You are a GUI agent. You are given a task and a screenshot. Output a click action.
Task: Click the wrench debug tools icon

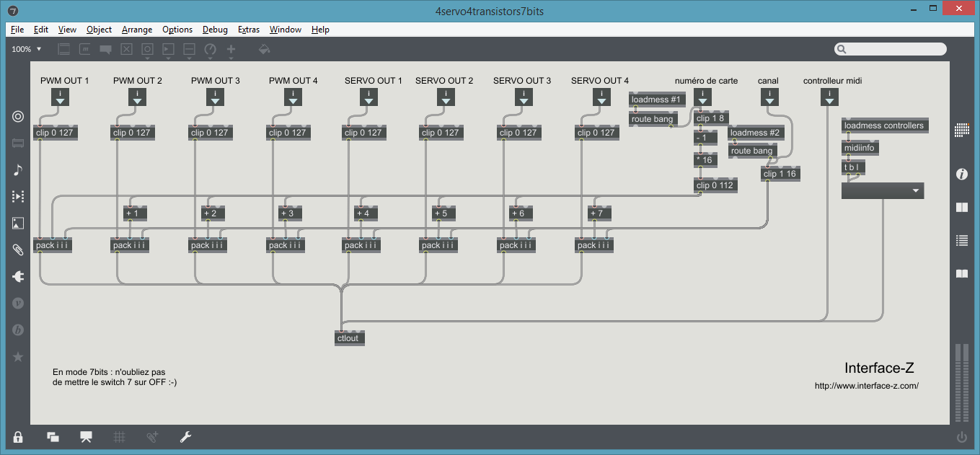(x=185, y=436)
